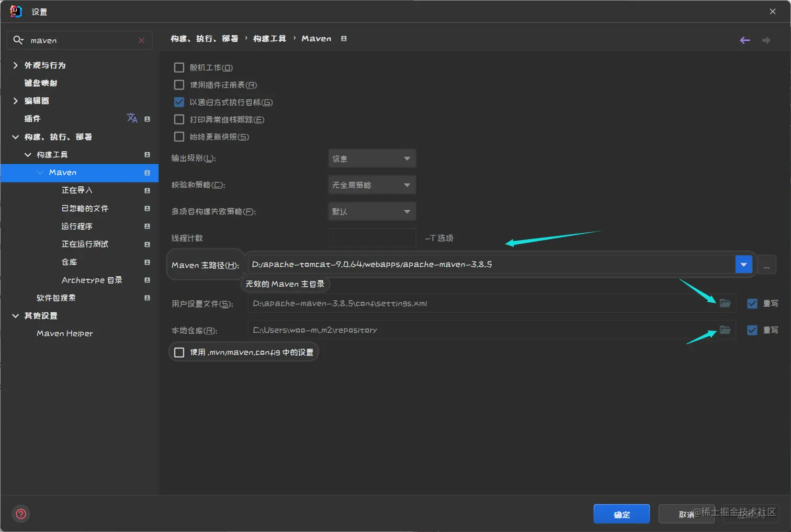Enable the 始终更新快照 checkbox
The height and width of the screenshot is (532, 791).
tap(179, 137)
